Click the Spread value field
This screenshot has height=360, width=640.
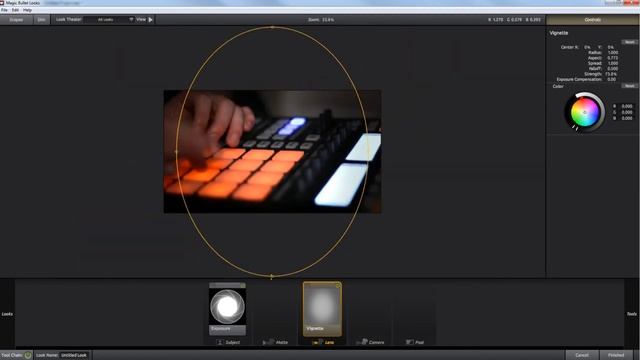613,63
